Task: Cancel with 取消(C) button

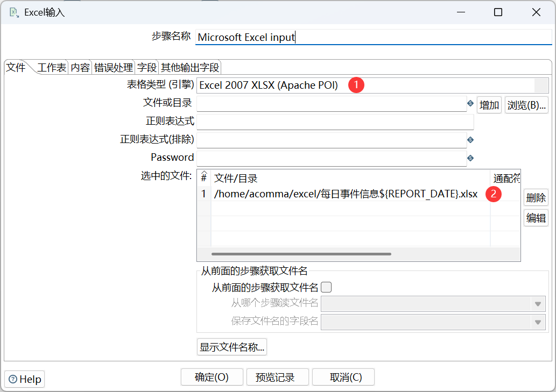Action: coord(343,377)
